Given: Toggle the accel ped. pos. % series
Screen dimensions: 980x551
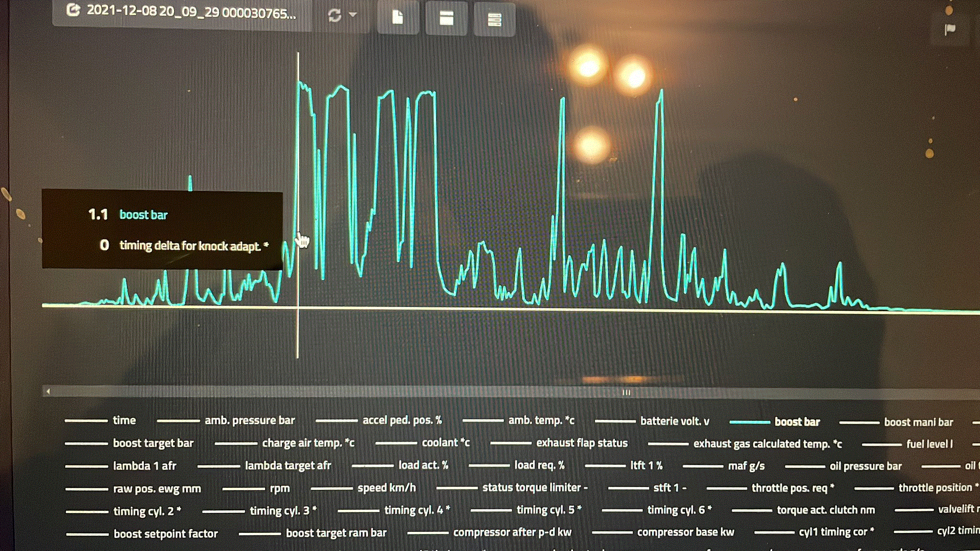Looking at the screenshot, I should (x=402, y=420).
